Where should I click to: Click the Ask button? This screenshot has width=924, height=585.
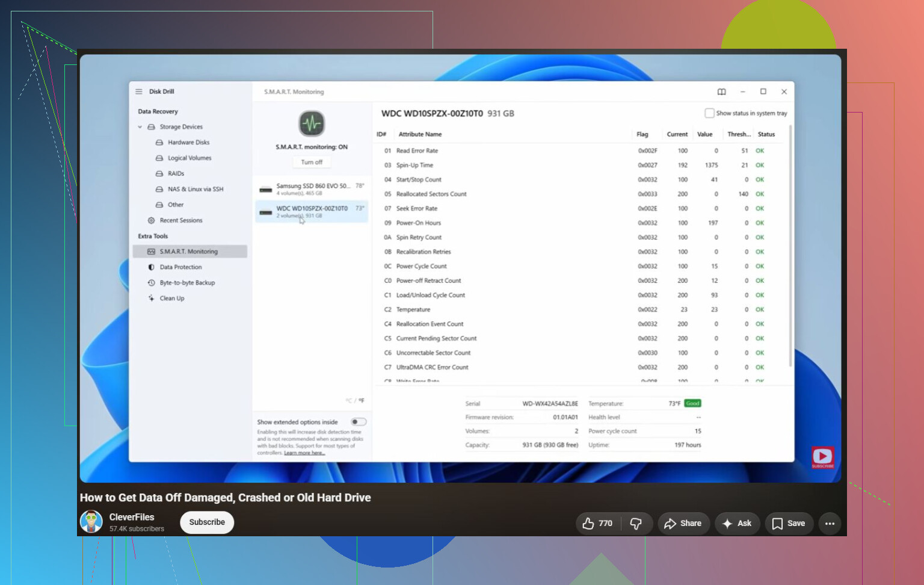point(737,524)
